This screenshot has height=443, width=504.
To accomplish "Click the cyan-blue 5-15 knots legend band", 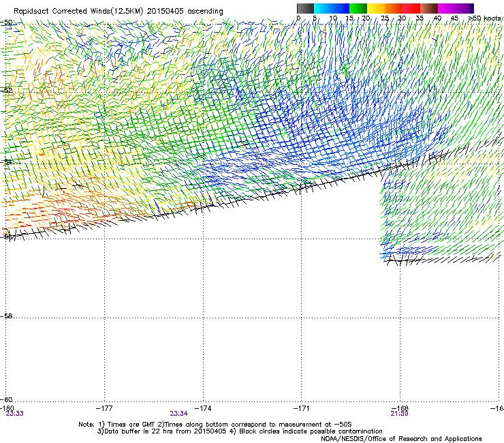I will 332,8.
